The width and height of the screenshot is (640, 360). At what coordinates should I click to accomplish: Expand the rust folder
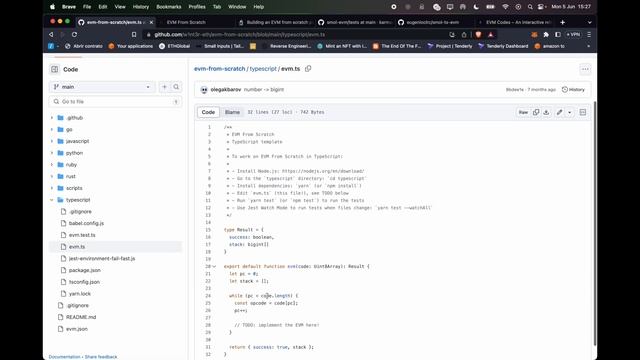(52, 176)
